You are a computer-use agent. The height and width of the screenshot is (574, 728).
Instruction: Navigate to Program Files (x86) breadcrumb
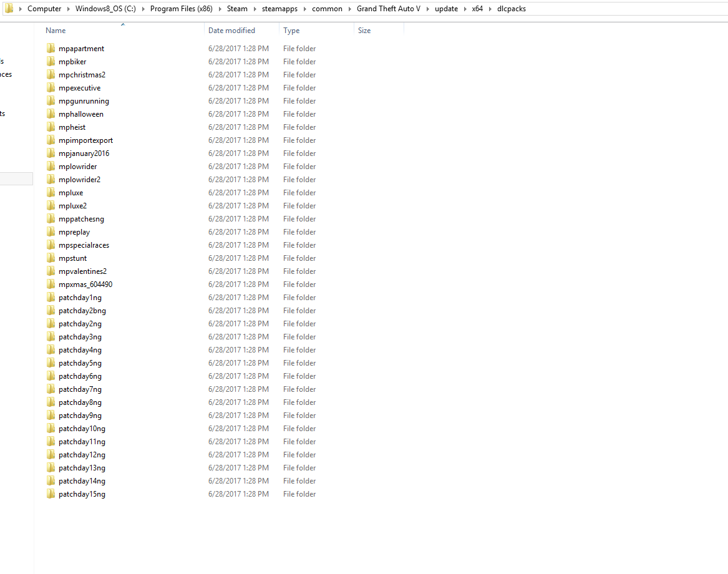click(182, 9)
